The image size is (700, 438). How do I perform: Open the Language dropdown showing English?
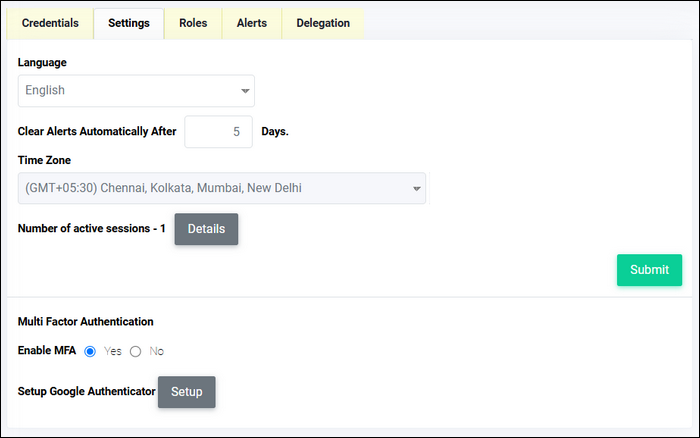[x=136, y=91]
